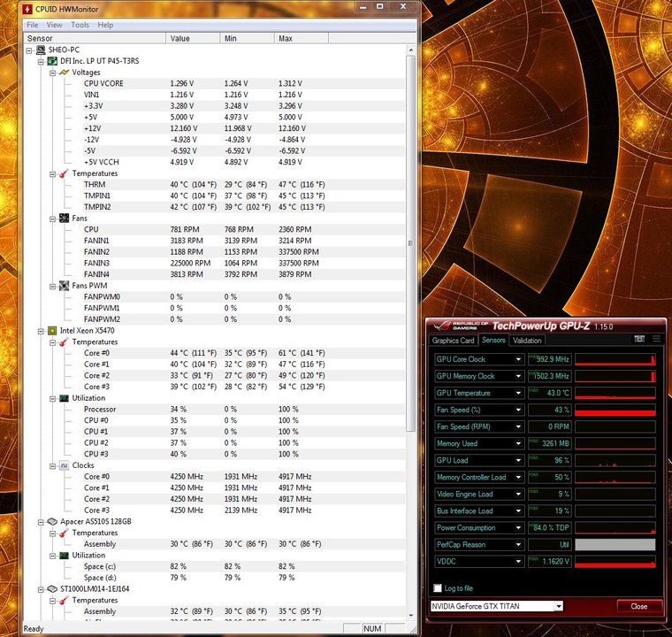
Task: Switch to the Graphics Card tab
Action: [453, 341]
